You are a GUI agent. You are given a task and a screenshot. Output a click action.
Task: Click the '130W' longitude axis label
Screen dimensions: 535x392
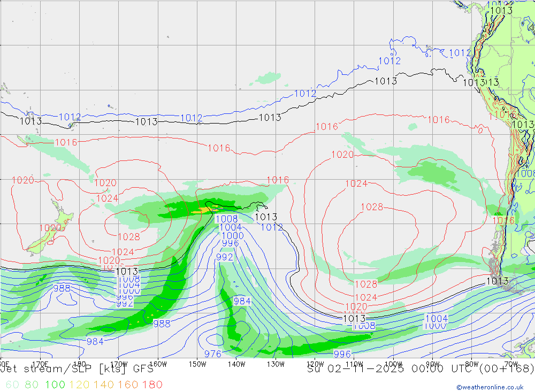(276, 364)
